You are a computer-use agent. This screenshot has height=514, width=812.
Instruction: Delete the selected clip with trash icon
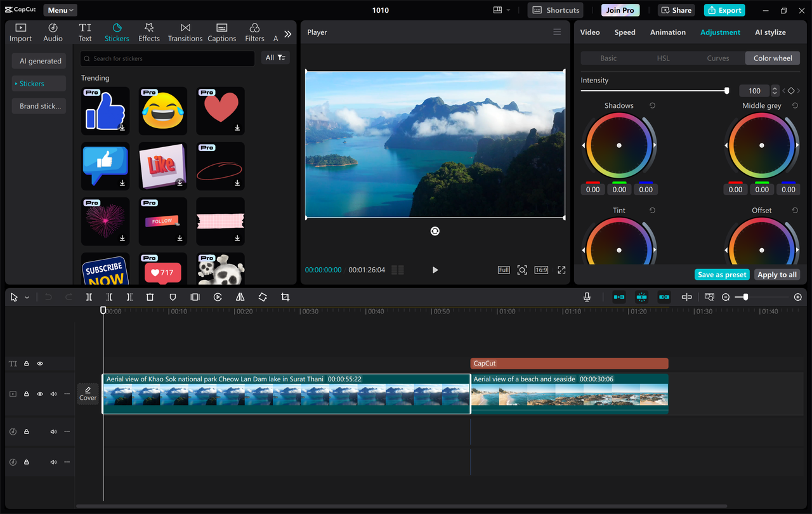click(150, 297)
